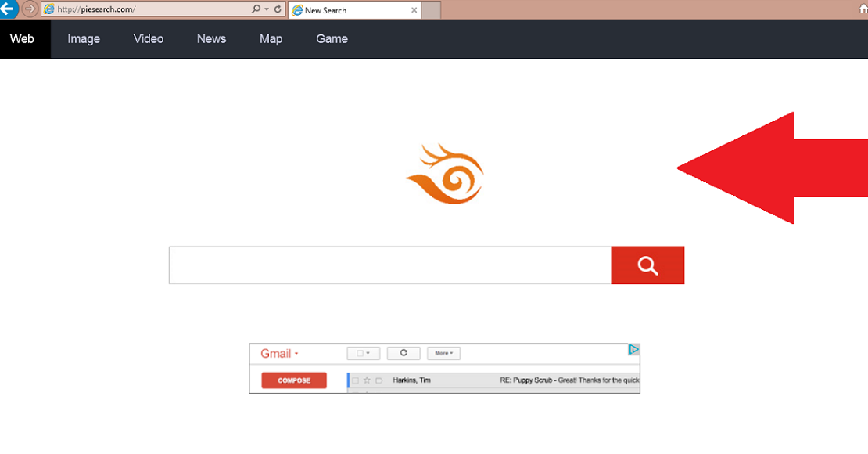868x454 pixels.
Task: Open a new blank browser tab
Action: click(431, 10)
